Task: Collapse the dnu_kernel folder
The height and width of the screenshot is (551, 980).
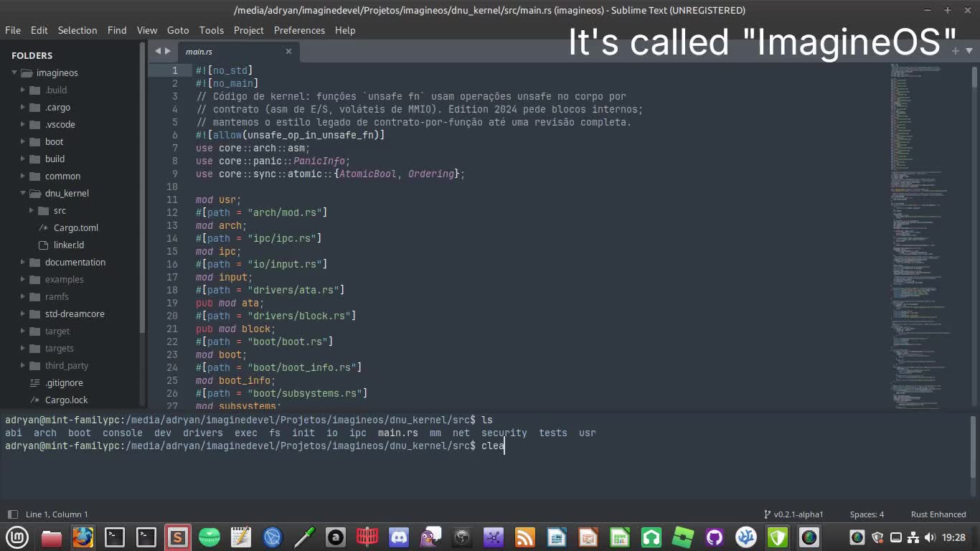Action: 23,193
